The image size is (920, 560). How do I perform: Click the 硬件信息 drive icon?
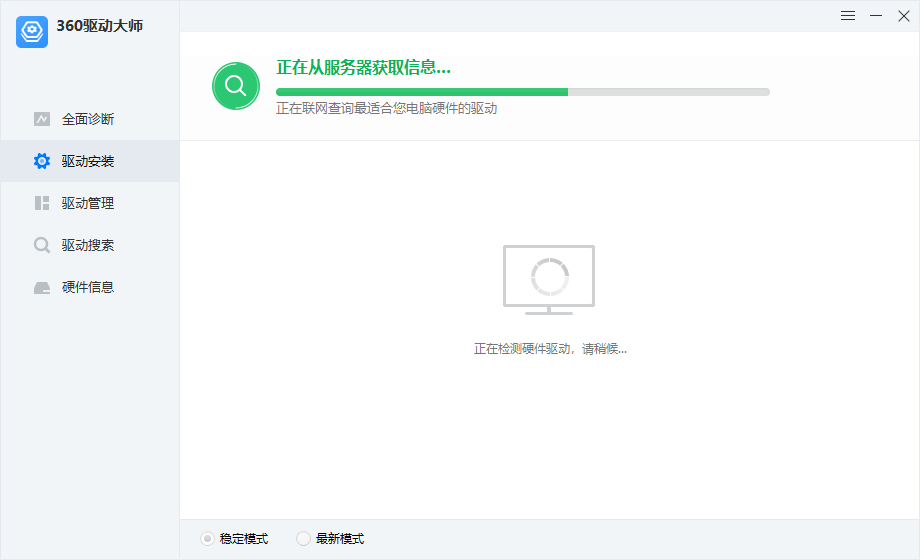(42, 288)
